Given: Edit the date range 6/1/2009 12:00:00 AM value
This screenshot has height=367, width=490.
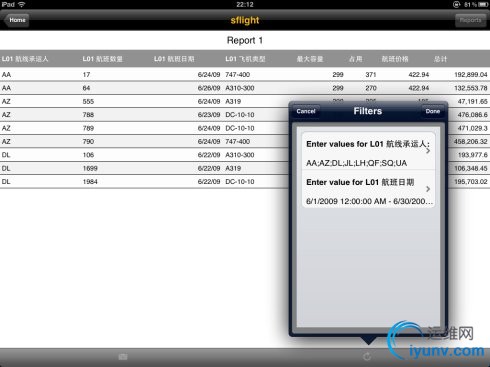Looking at the screenshot, I should point(369,201).
